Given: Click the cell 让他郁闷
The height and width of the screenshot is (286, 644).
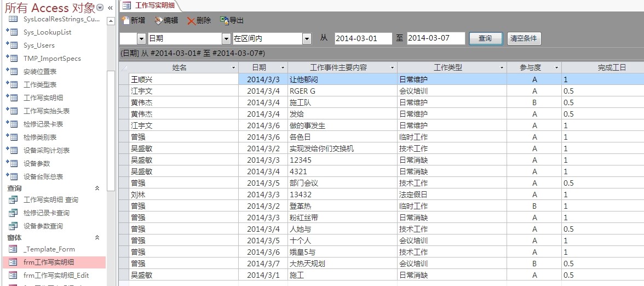Looking at the screenshot, I should point(343,79).
